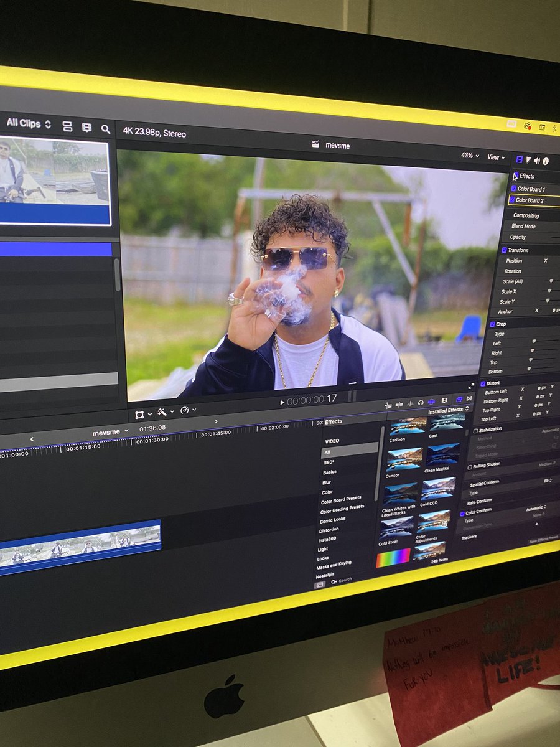Click the color palette menu bar icon

pyautogui.click(x=528, y=126)
